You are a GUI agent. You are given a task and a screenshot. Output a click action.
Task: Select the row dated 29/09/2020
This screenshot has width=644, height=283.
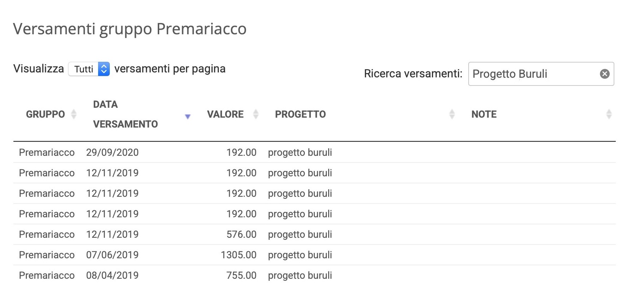click(x=314, y=152)
